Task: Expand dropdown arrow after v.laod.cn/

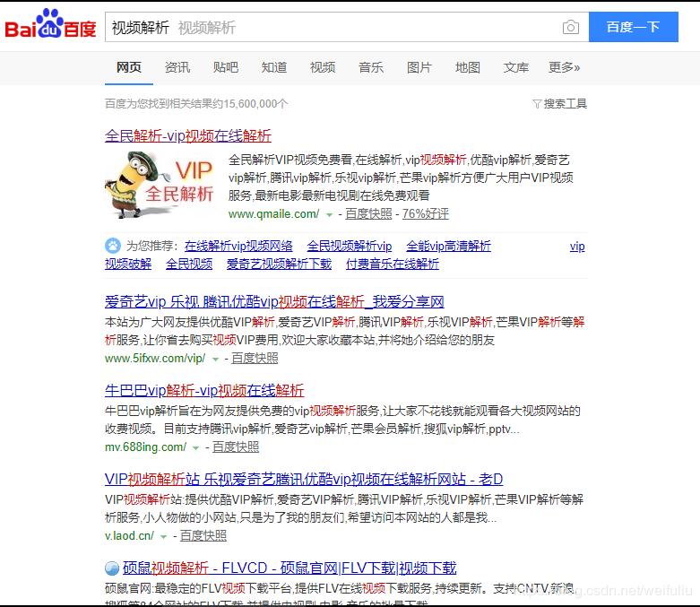Action: [x=163, y=536]
